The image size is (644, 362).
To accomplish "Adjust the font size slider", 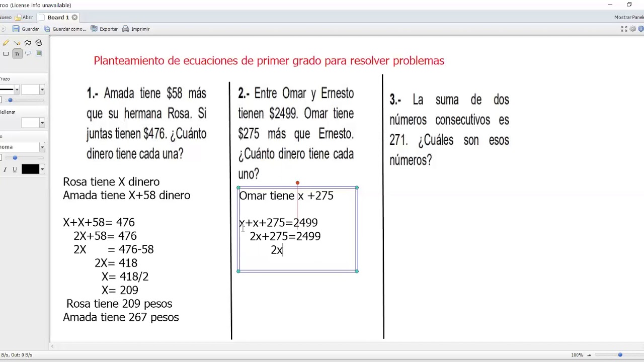I will pyautogui.click(x=15, y=158).
